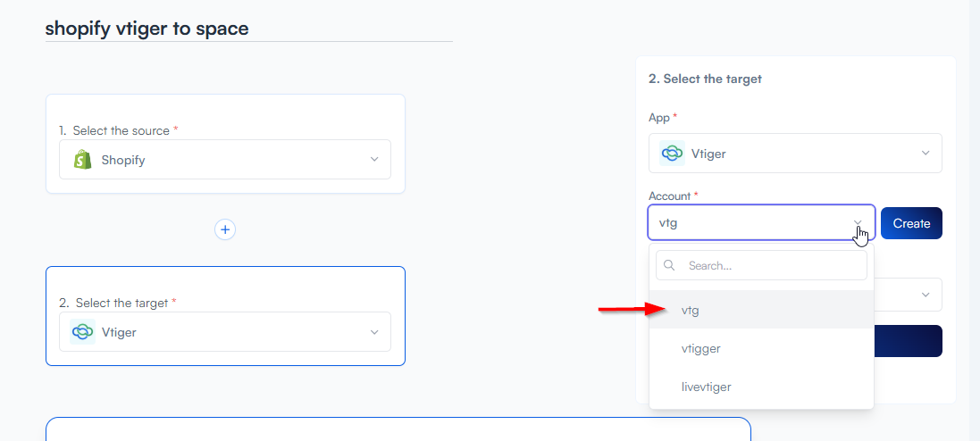This screenshot has width=980, height=441.
Task: Collapse the Account dropdown chevron
Action: [x=858, y=223]
